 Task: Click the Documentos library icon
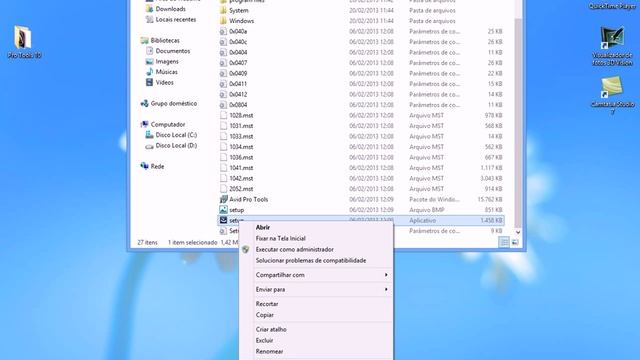tap(149, 51)
